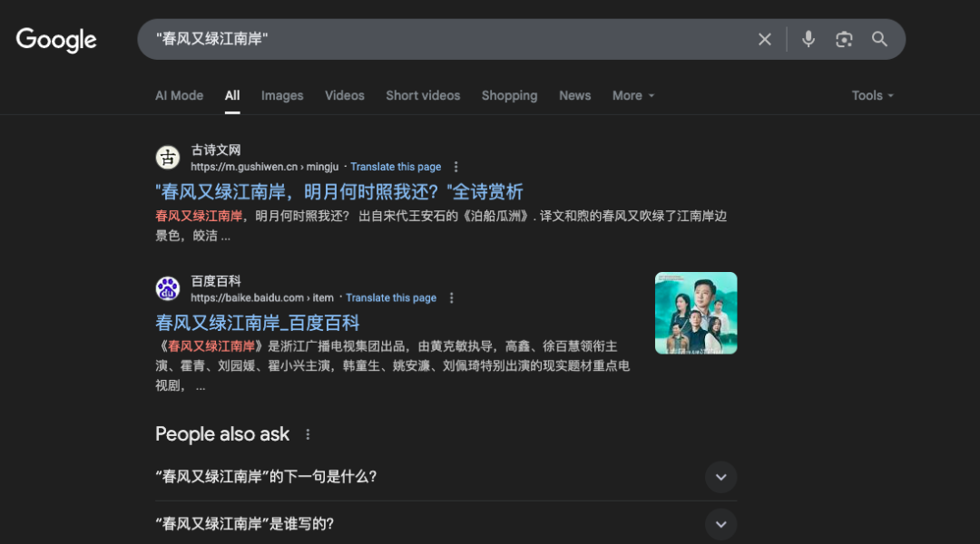This screenshot has height=544, width=980.
Task: Translate the baike.baidu result page
Action: (391, 298)
